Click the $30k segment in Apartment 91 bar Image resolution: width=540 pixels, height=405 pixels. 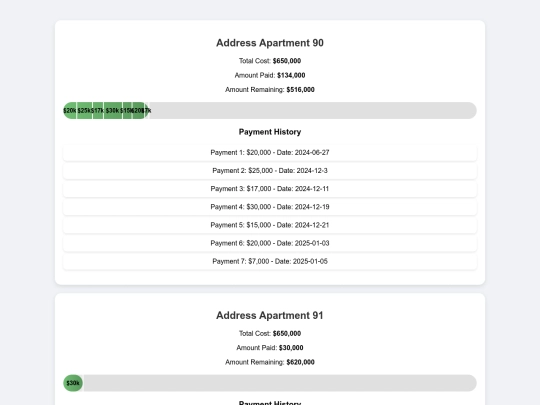[73, 383]
